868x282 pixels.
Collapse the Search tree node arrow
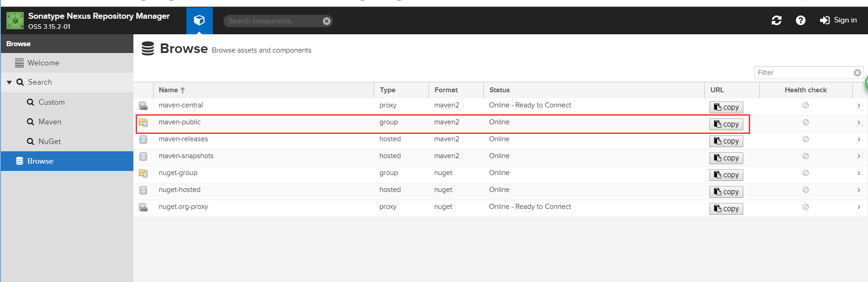pos(9,82)
